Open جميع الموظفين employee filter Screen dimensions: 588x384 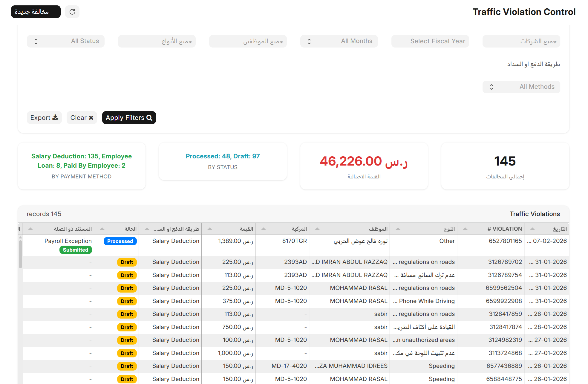(248, 41)
